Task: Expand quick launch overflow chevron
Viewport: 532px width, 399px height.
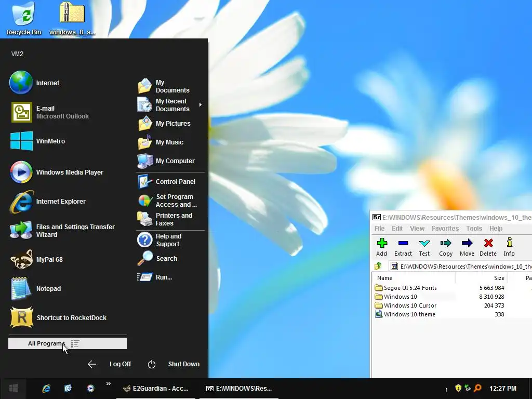Action: point(108,384)
